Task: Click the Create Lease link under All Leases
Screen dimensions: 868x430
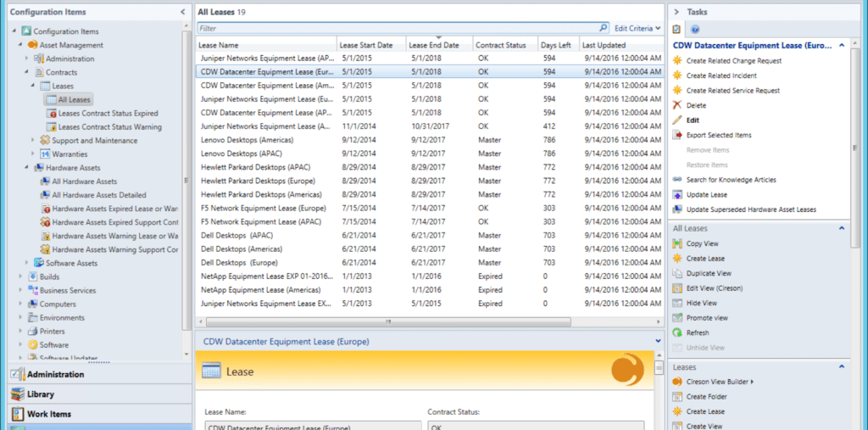Action: coord(705,259)
